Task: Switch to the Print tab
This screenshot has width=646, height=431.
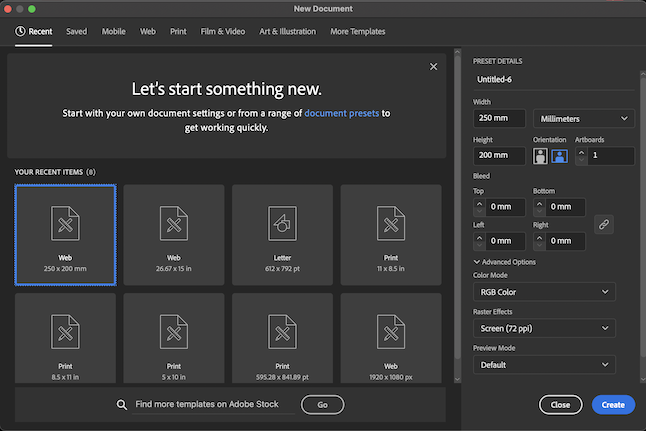Action: tap(178, 31)
